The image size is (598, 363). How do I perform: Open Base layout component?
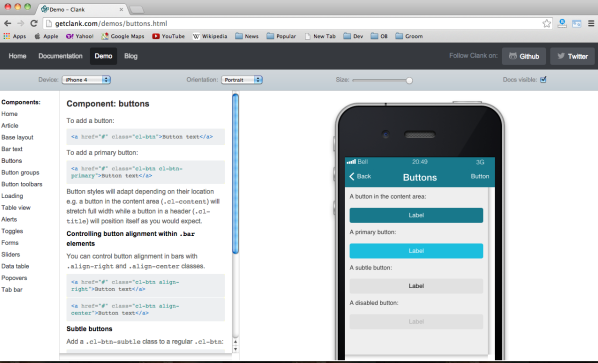17,137
